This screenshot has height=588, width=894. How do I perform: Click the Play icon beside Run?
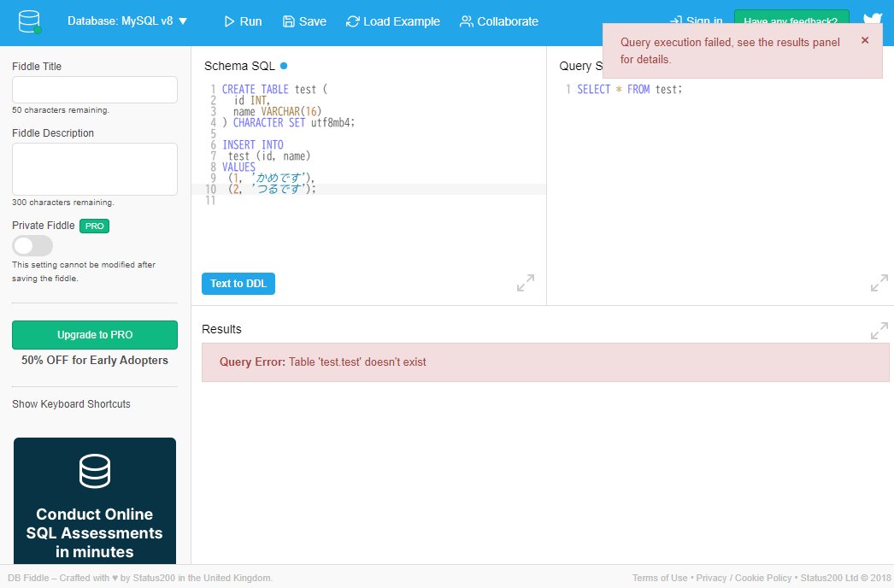point(229,21)
